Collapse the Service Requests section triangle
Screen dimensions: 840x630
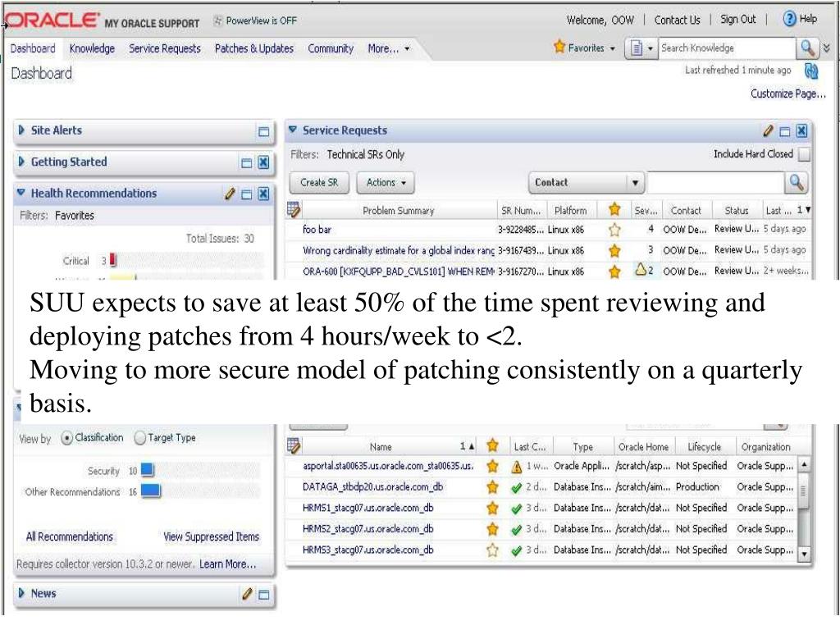coord(293,130)
